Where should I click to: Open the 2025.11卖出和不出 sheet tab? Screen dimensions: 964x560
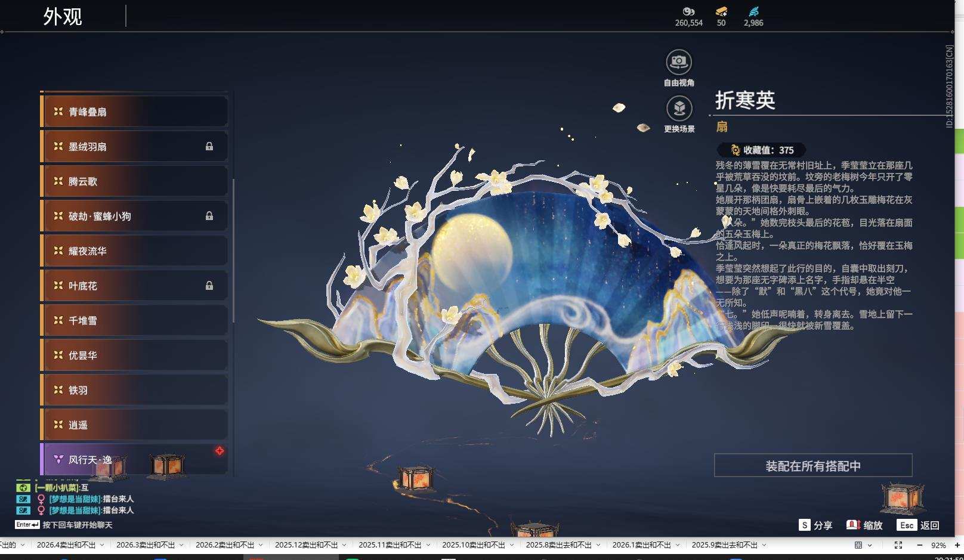[390, 545]
